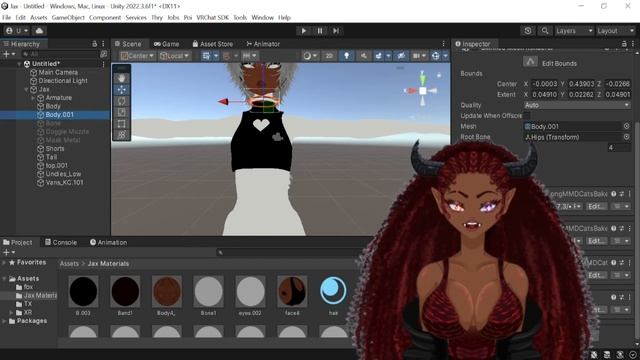This screenshot has height=360, width=640.
Task: Open the Hierarchy panel options menu
Action: point(103,44)
